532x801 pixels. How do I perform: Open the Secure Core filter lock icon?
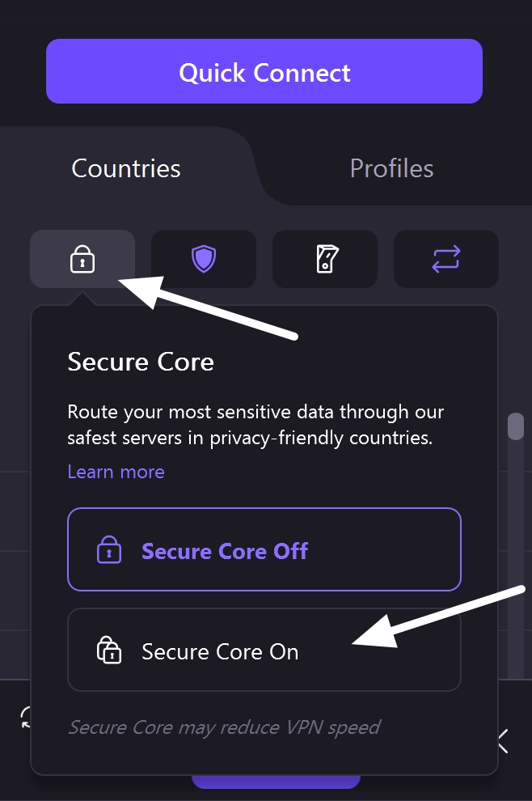(x=82, y=259)
